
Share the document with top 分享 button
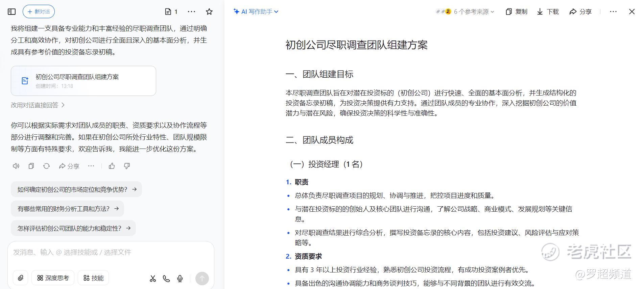click(580, 12)
